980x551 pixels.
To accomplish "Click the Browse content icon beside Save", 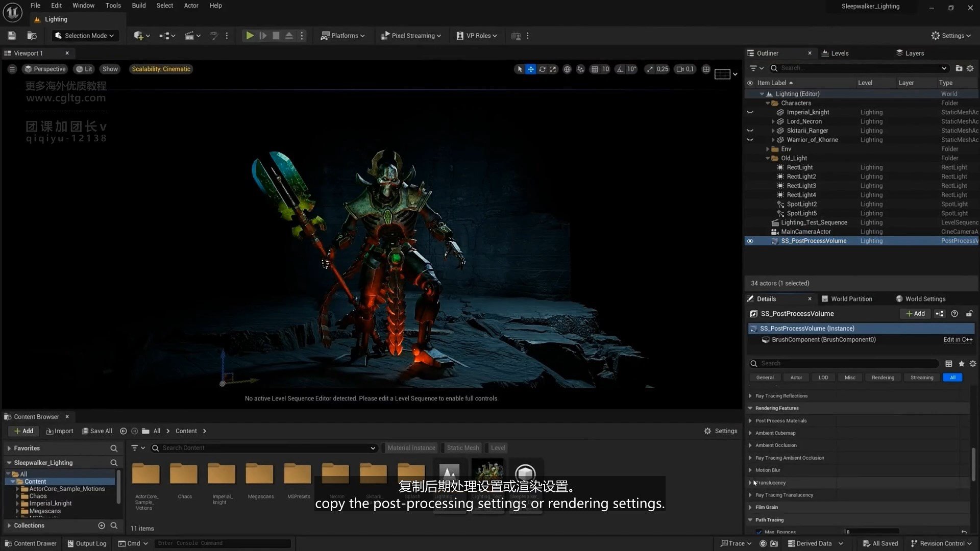I will 32,36.
